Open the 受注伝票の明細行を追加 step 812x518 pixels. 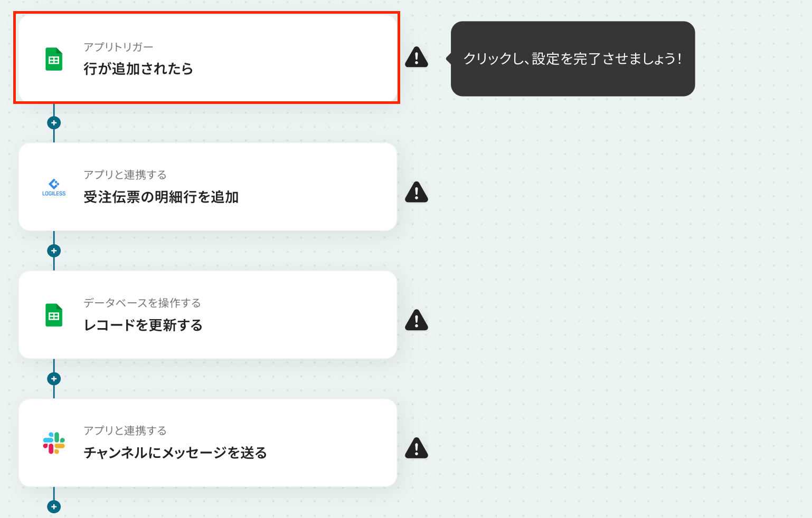coord(207,187)
